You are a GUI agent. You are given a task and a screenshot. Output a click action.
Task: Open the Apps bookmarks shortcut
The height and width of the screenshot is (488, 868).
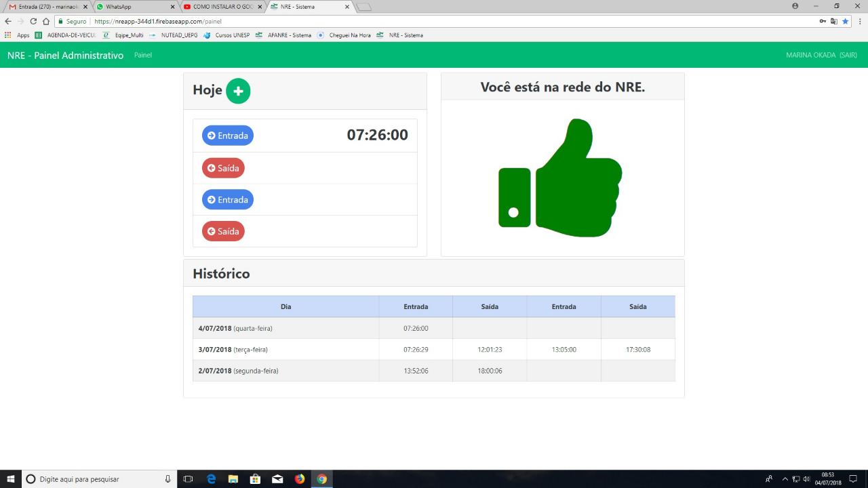pyautogui.click(x=17, y=35)
